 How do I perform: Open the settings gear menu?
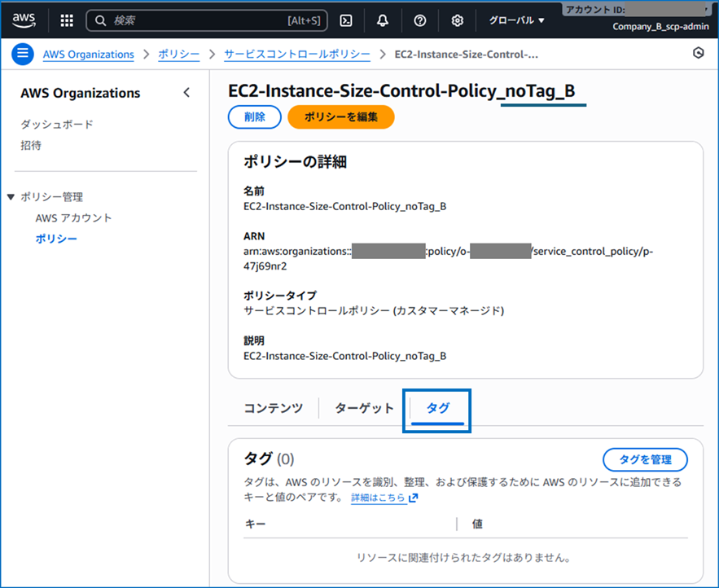[457, 20]
